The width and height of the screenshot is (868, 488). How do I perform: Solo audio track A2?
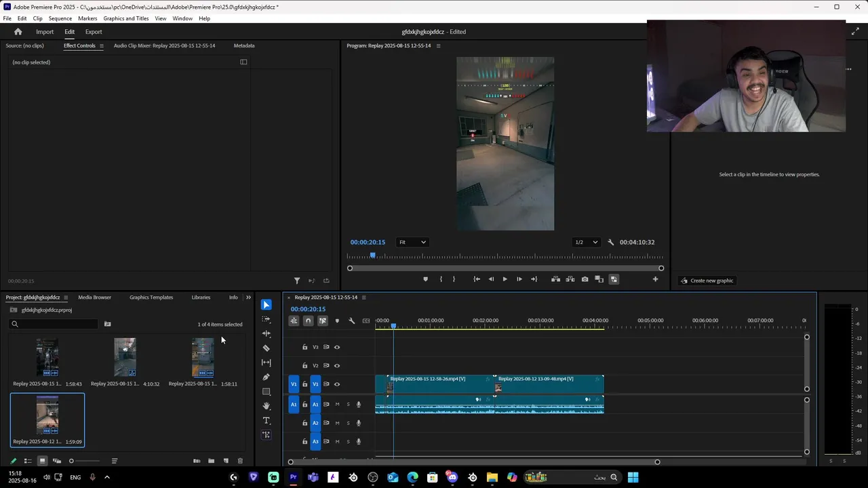tap(348, 423)
